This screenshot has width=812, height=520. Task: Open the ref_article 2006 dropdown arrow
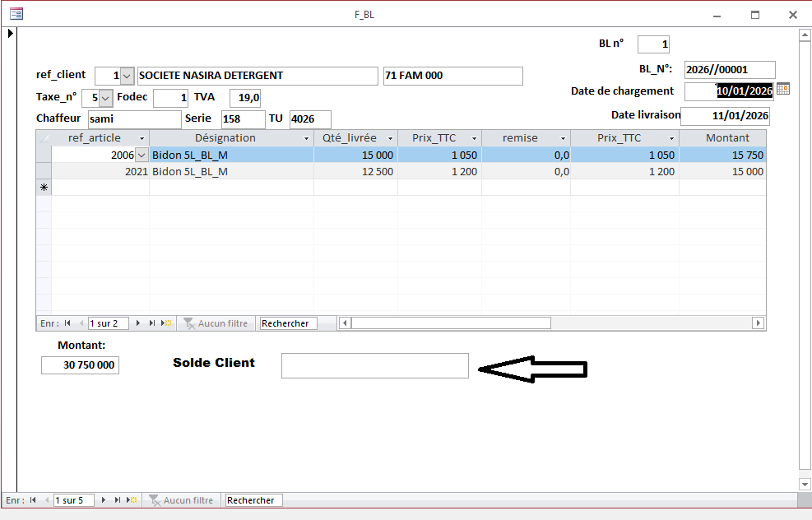[x=142, y=155]
